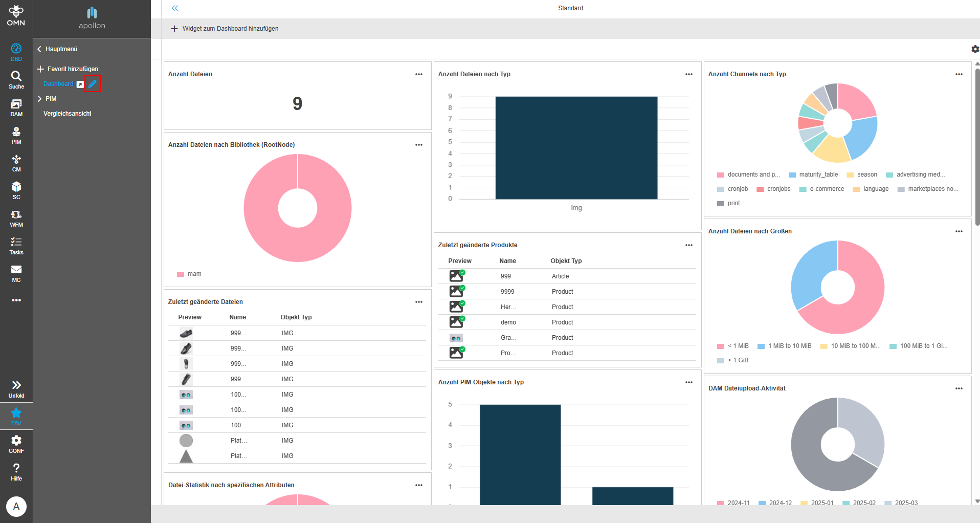Open Vergleichsansicht favorite
Viewport: 980px width, 523px height.
68,114
